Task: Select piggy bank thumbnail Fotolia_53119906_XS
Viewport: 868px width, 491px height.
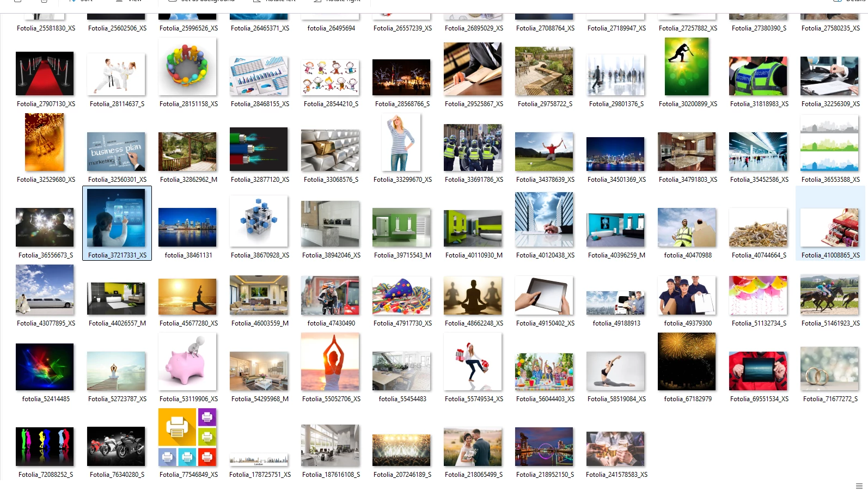Action: pos(187,361)
